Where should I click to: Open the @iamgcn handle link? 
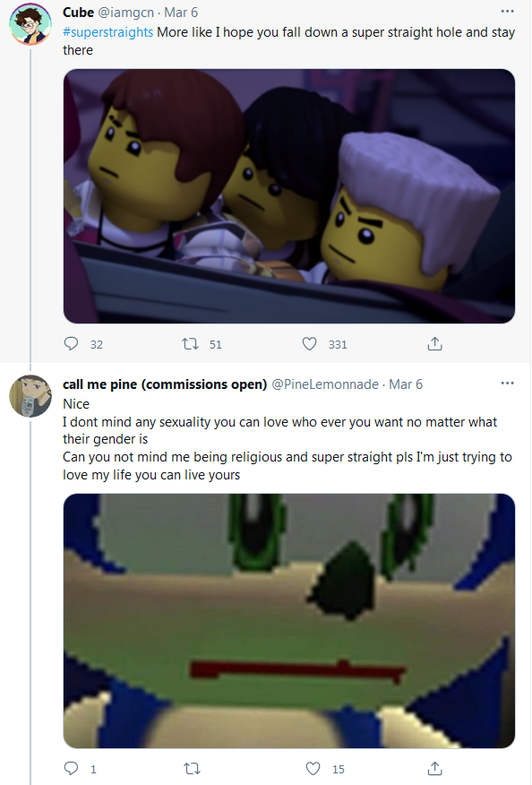125,12
